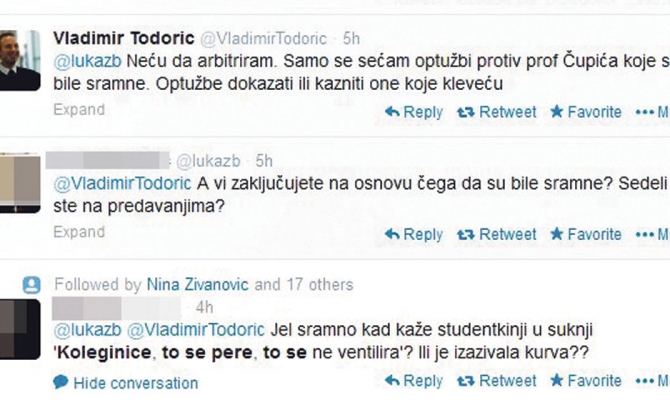
Task: Click the @lukazb mention in first tweet
Action: (81, 61)
